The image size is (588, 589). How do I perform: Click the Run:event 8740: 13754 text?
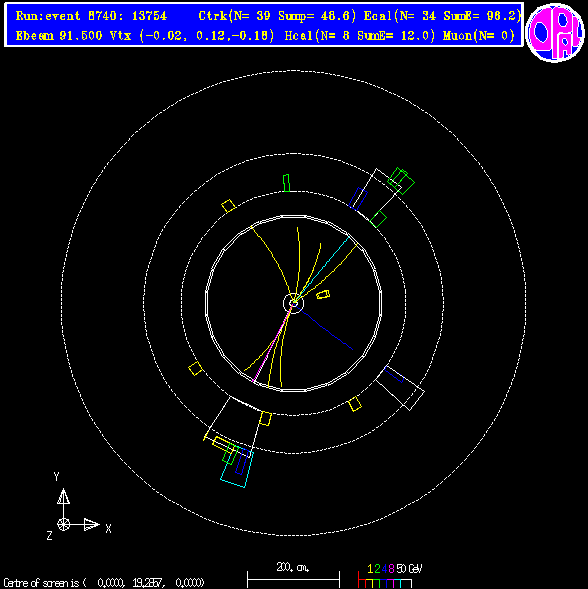click(x=91, y=16)
